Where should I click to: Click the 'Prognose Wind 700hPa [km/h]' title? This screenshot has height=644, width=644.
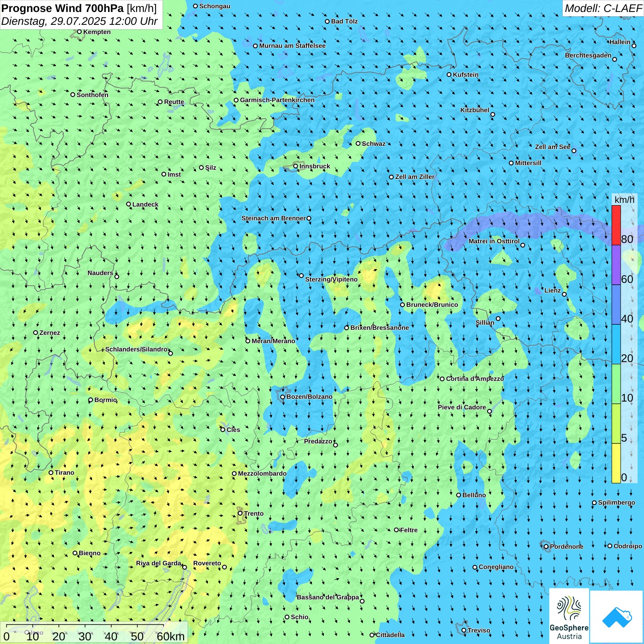(79, 8)
